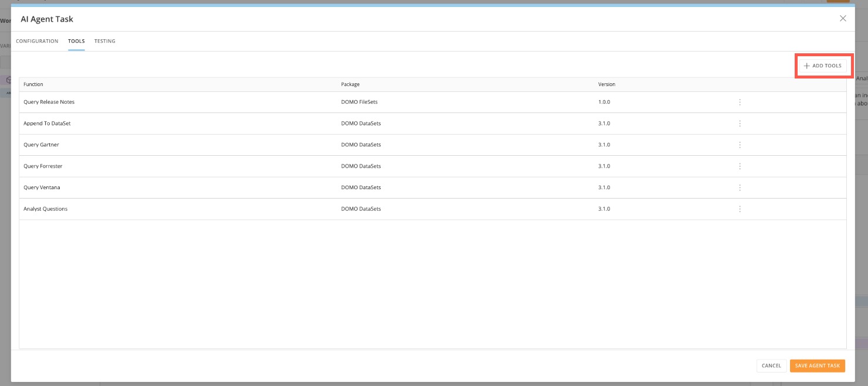Close the AI Agent Task dialog
868x386 pixels.
[x=843, y=19]
